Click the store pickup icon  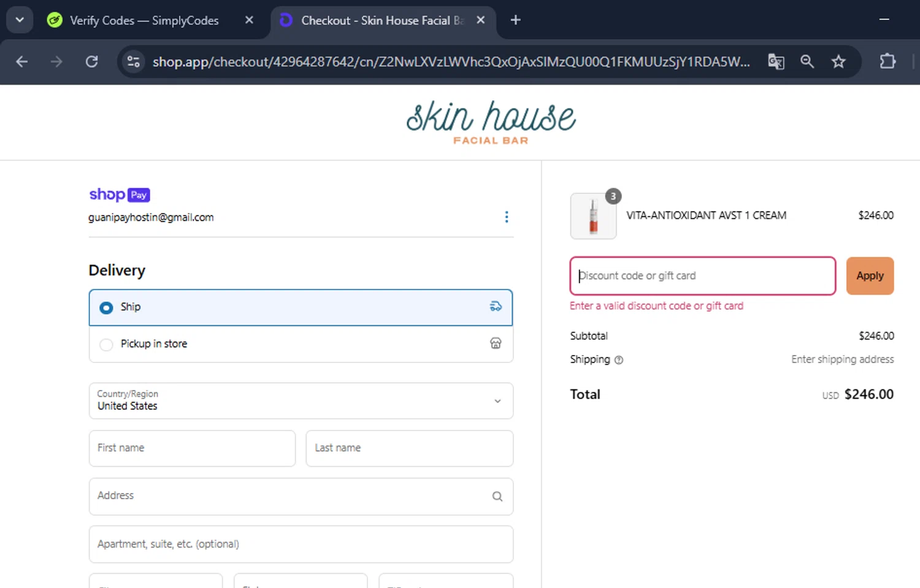(496, 343)
